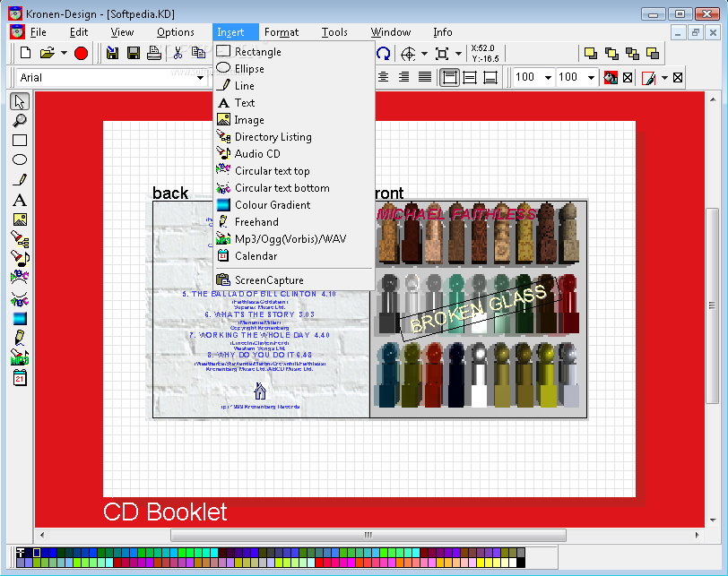Select Circular text top tool in the toolbox
Image resolution: width=728 pixels, height=576 pixels.
(x=20, y=277)
